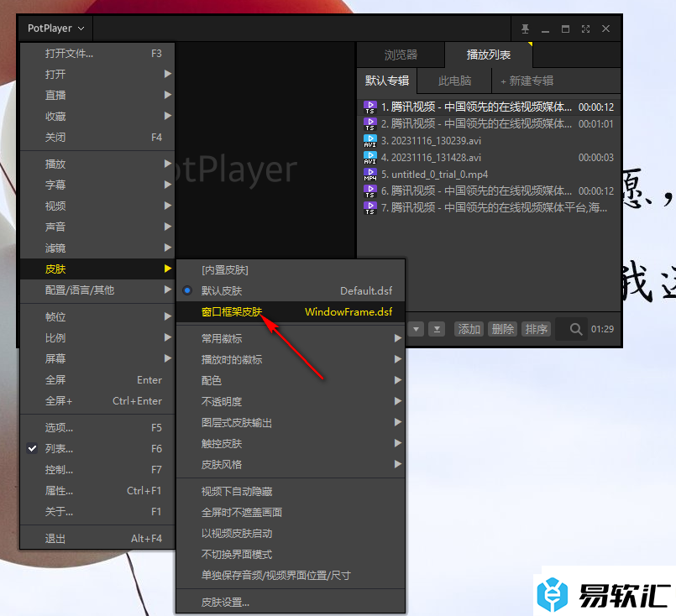
Task: Open the 不透明度 submenu
Action: coord(291,401)
